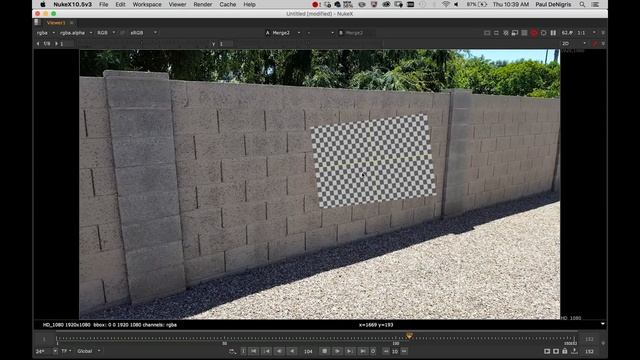
Task: Open the 1:1 zoom ratio dropdown
Action: point(587,33)
